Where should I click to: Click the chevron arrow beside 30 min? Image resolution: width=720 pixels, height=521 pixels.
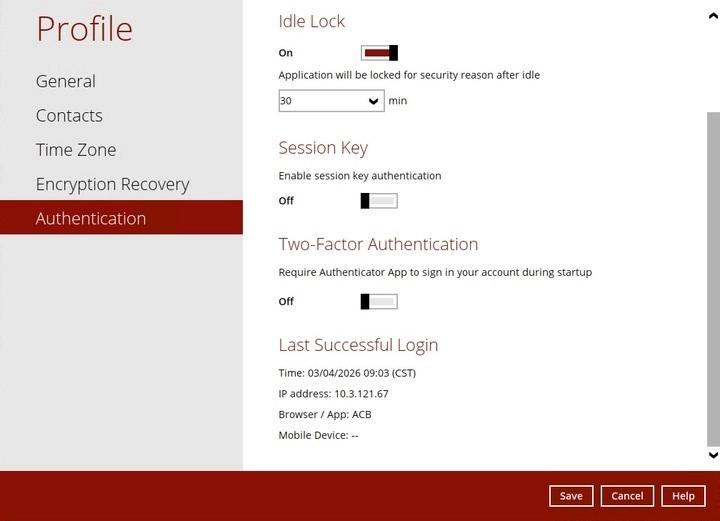[x=374, y=101]
